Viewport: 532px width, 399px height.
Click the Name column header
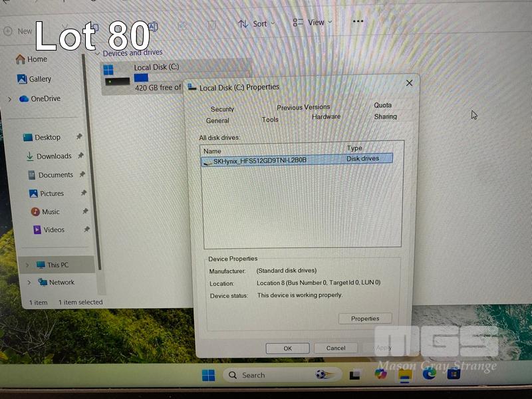(x=212, y=151)
